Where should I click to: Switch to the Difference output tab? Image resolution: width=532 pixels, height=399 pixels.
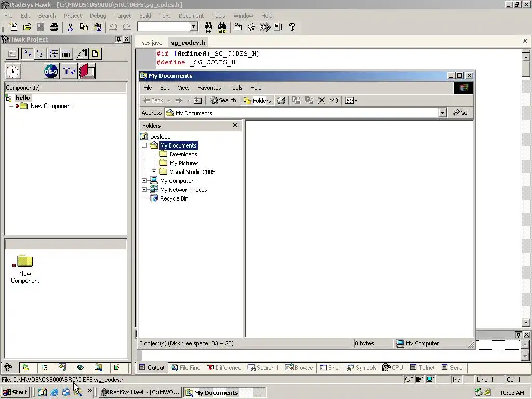pyautogui.click(x=224, y=368)
